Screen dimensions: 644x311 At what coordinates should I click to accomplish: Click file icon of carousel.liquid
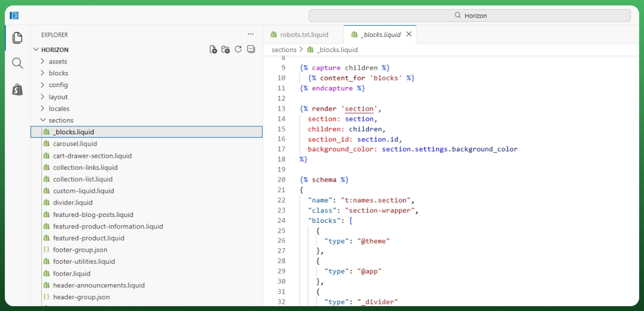tap(46, 144)
